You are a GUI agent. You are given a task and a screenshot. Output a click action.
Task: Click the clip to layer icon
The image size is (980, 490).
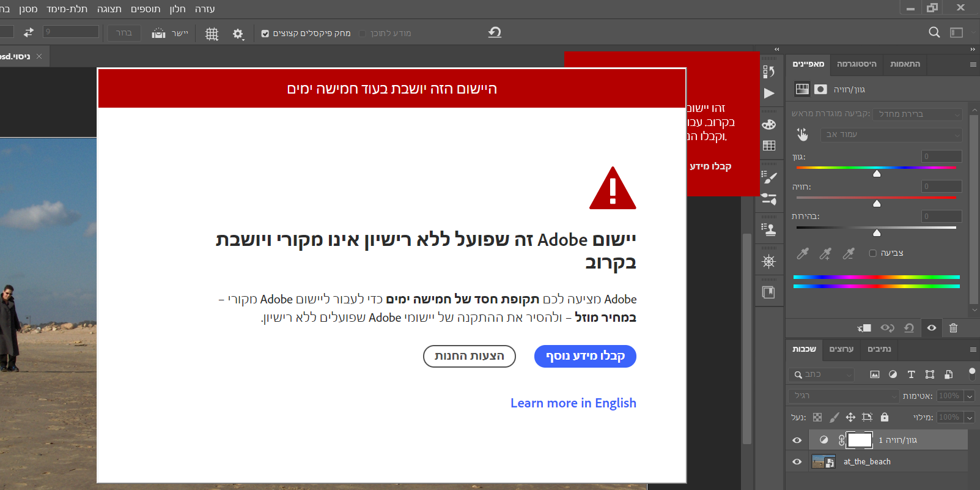coord(864,329)
